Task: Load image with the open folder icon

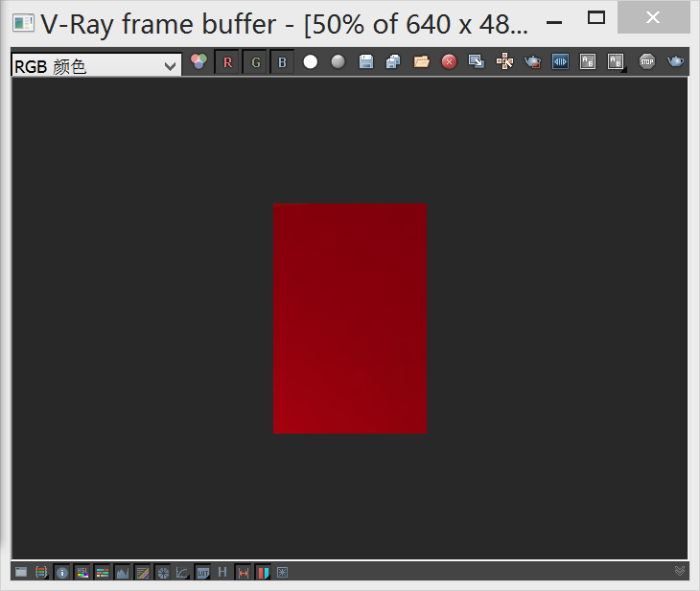Action: (421, 61)
